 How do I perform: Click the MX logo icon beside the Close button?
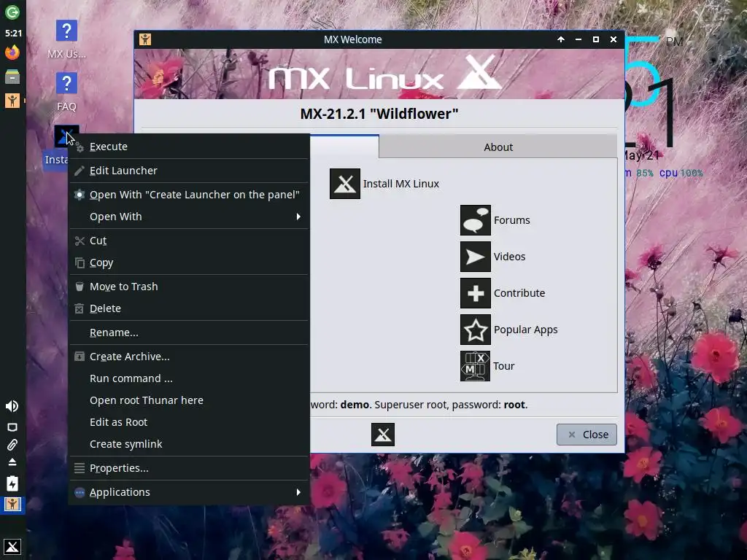(382, 435)
